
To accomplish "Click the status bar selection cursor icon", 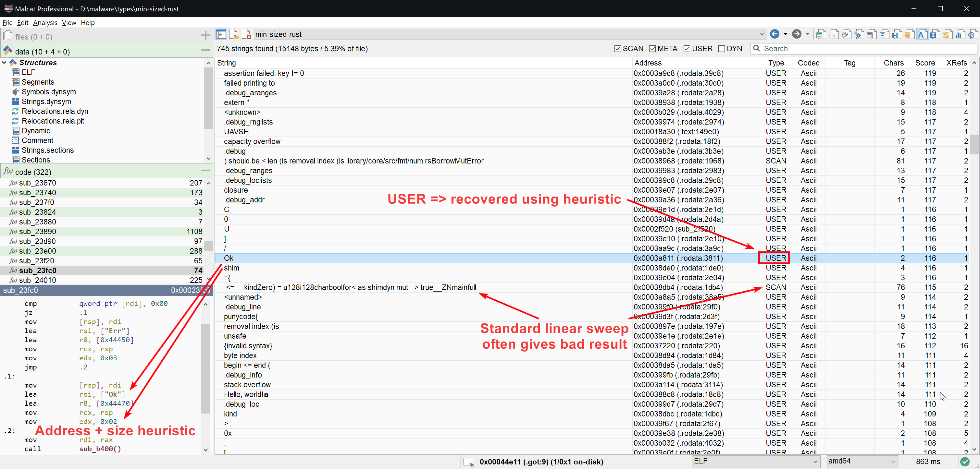I will pyautogui.click(x=469, y=462).
